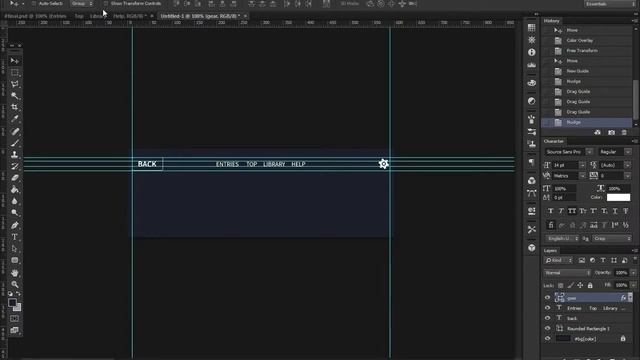Viewport: 640px width, 360px height.
Task: Select the Clone Stamp tool
Action: click(x=15, y=154)
